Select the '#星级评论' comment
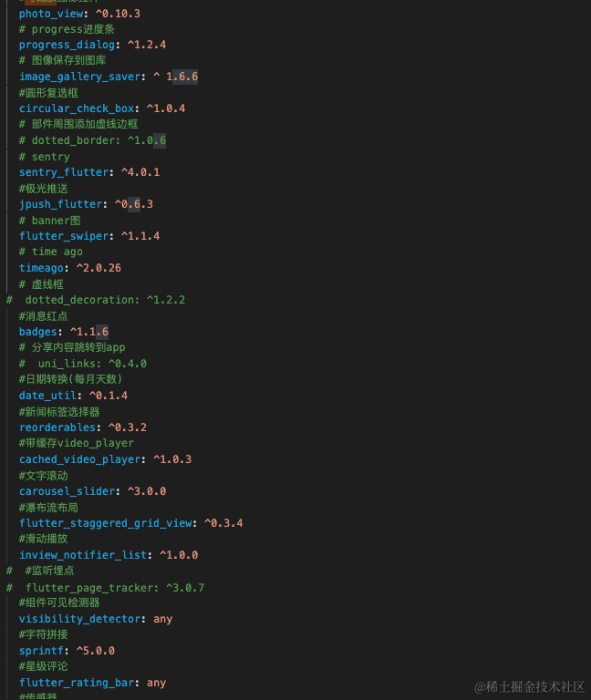The height and width of the screenshot is (700, 591). (x=44, y=666)
